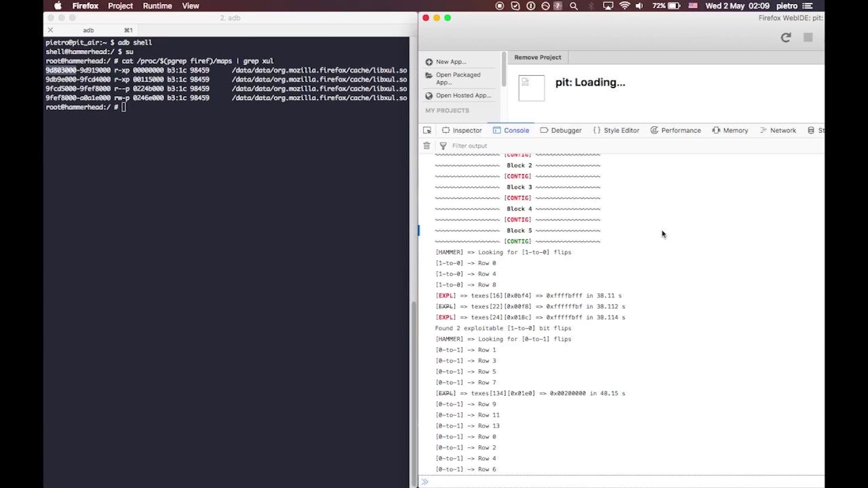Image resolution: width=868 pixels, height=488 pixels.
Task: Open the Wi-Fi status menu
Action: (625, 5)
